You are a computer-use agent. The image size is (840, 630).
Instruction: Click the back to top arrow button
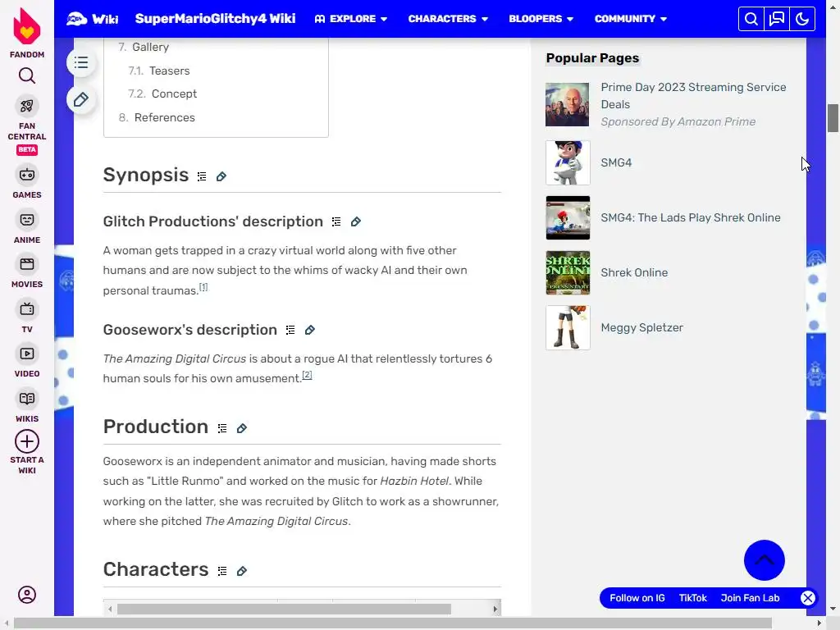(764, 560)
